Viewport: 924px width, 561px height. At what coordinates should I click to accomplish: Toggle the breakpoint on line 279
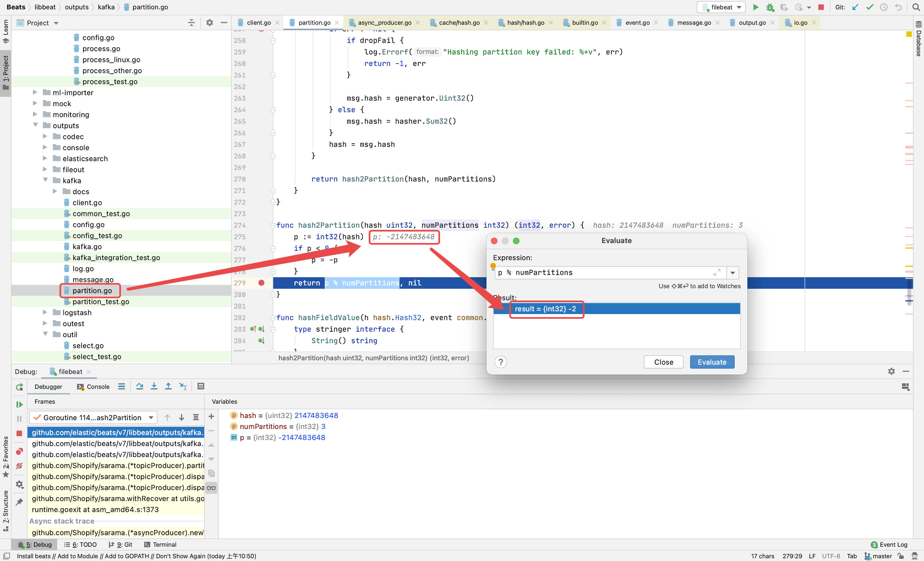click(261, 283)
